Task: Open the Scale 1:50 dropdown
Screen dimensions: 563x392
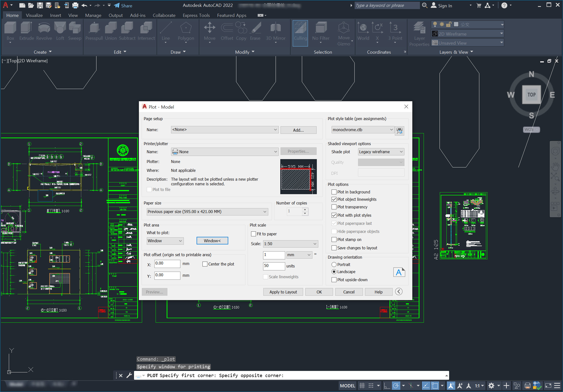Action: point(290,244)
